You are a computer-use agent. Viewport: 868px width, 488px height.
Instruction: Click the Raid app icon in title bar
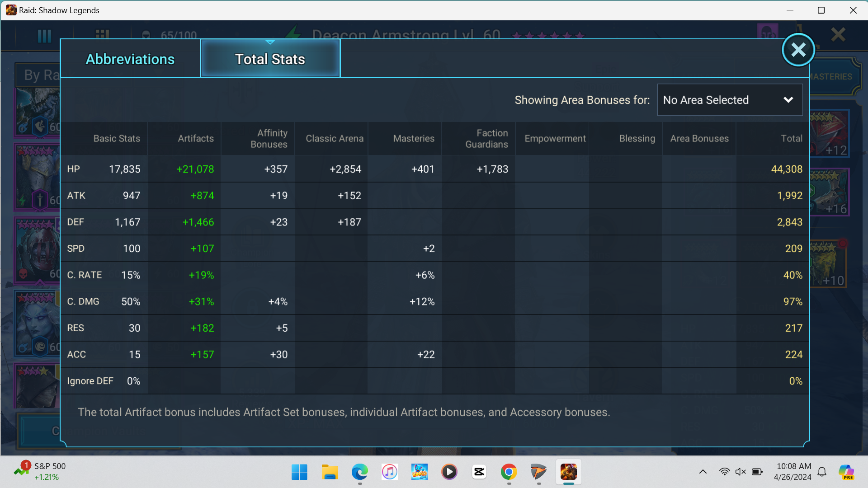pos(11,10)
